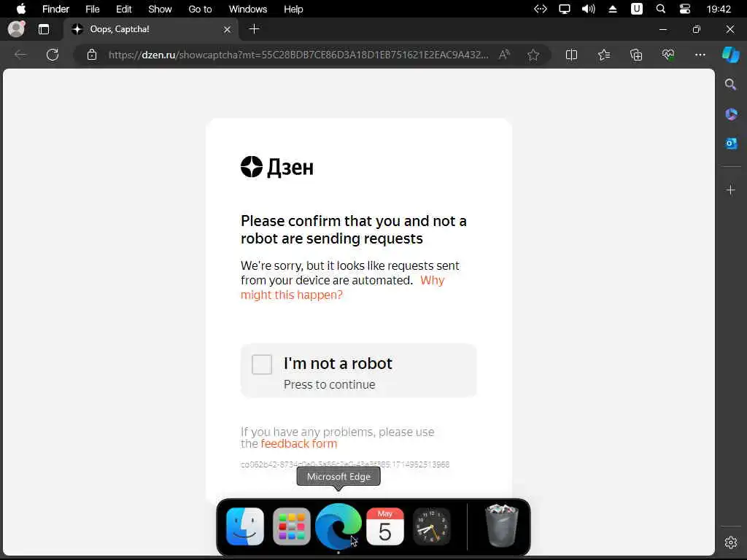Open the File menu
The width and height of the screenshot is (747, 560).
[93, 9]
